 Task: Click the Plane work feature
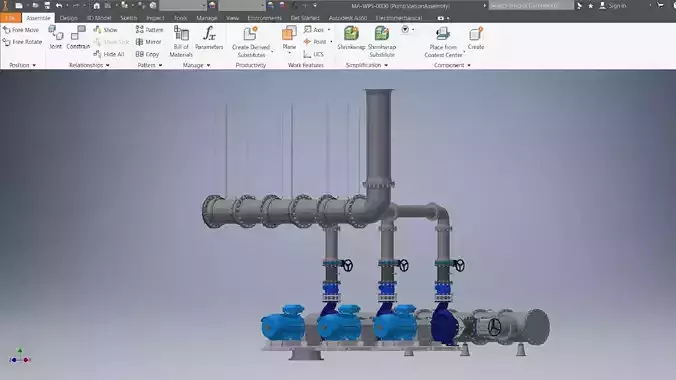coord(289,37)
